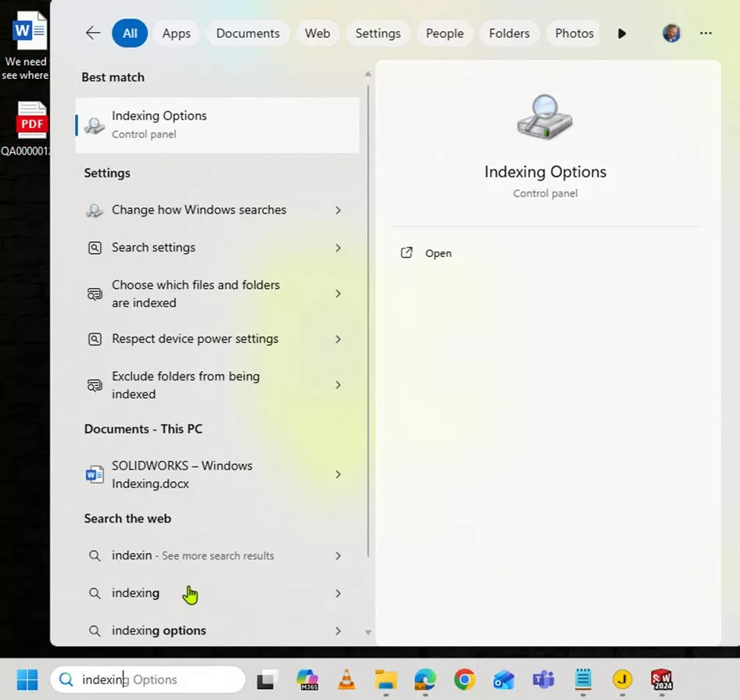Expand chevron for Choose which files and folders
This screenshot has width=740, height=700.
point(338,294)
